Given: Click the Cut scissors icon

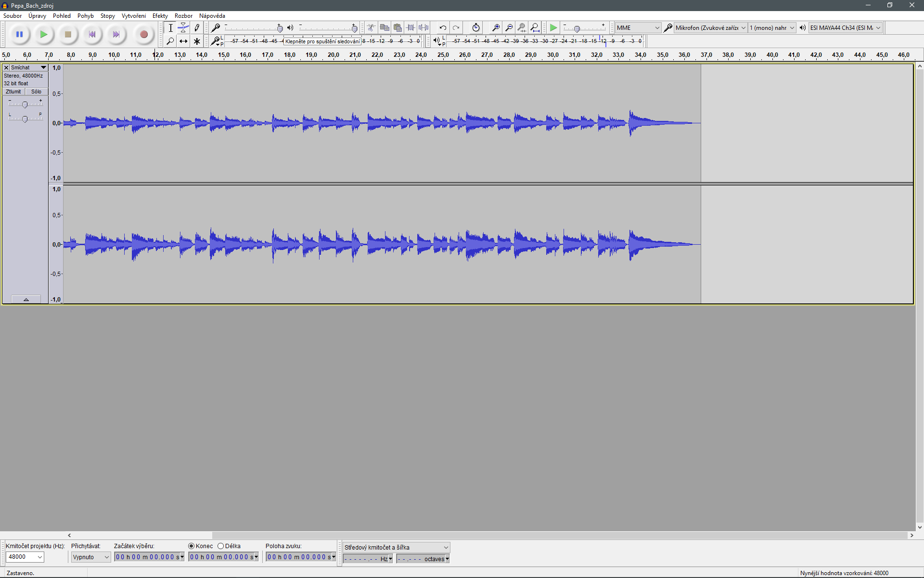Looking at the screenshot, I should [x=371, y=27].
